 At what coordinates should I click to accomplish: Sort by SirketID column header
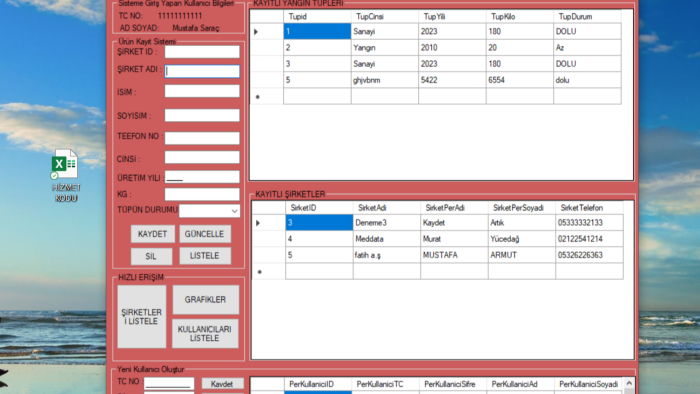click(319, 208)
